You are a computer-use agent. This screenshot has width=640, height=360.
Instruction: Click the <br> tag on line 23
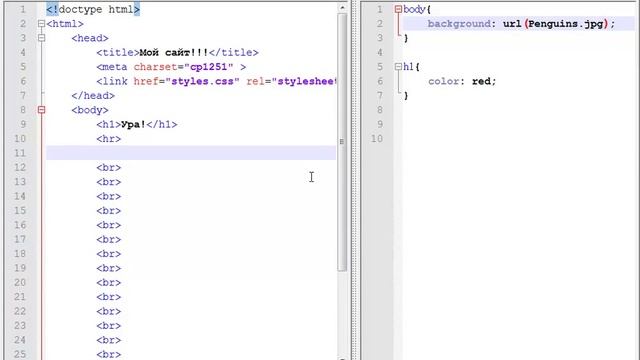[109, 326]
